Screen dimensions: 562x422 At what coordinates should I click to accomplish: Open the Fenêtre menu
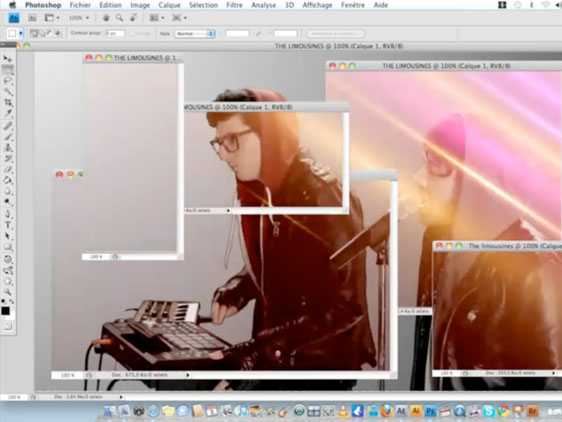point(353,5)
